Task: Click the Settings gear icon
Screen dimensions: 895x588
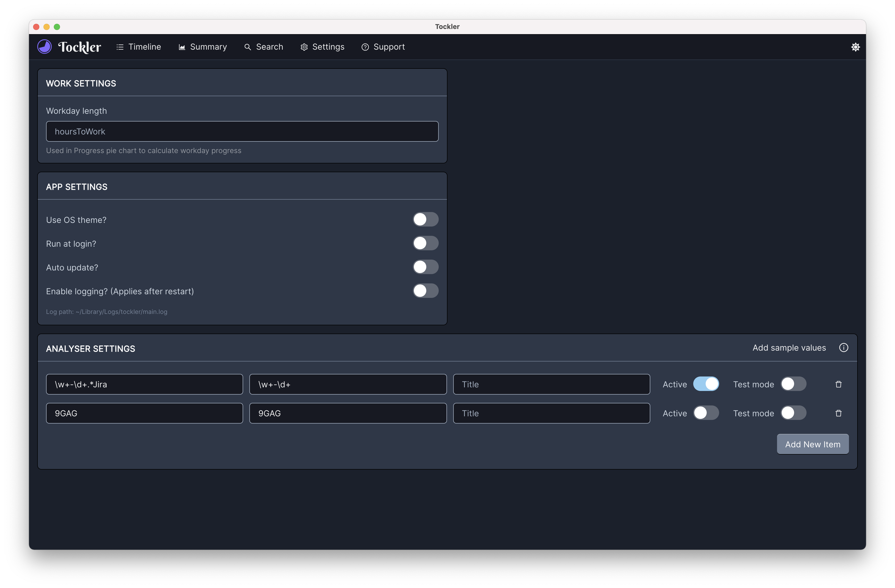Action: 304,47
